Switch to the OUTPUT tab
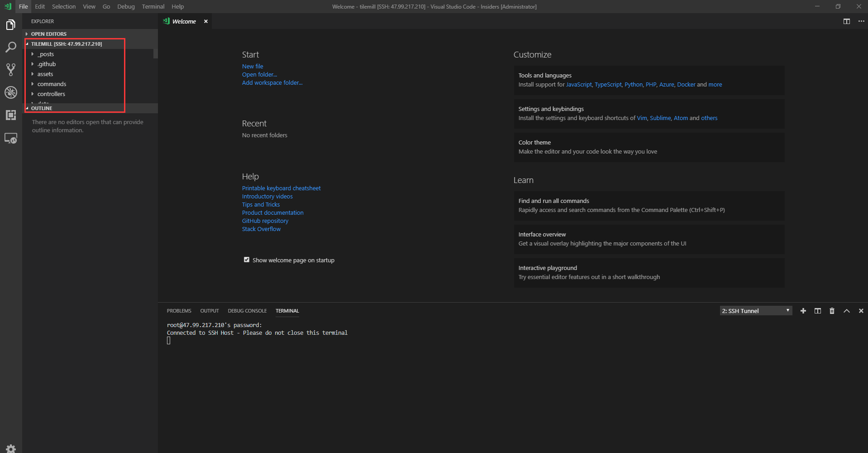868x453 pixels. [210, 311]
